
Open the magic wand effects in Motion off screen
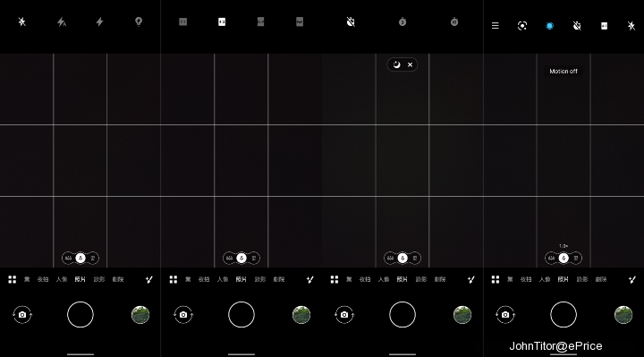point(632,279)
